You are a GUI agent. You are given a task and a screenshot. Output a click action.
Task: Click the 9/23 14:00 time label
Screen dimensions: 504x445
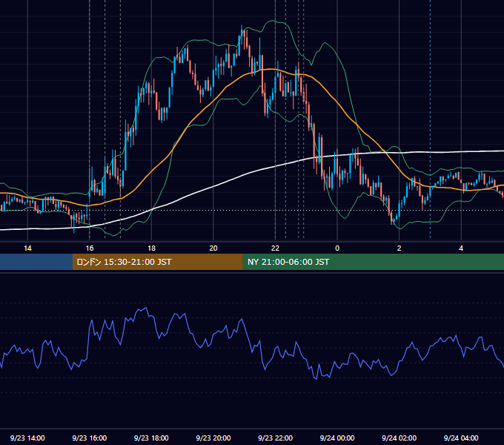(27, 438)
